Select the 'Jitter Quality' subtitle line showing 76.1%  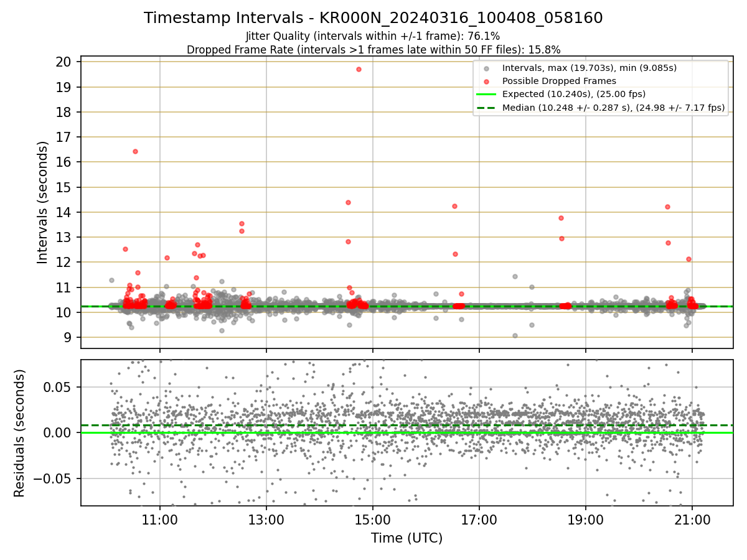(x=373, y=37)
